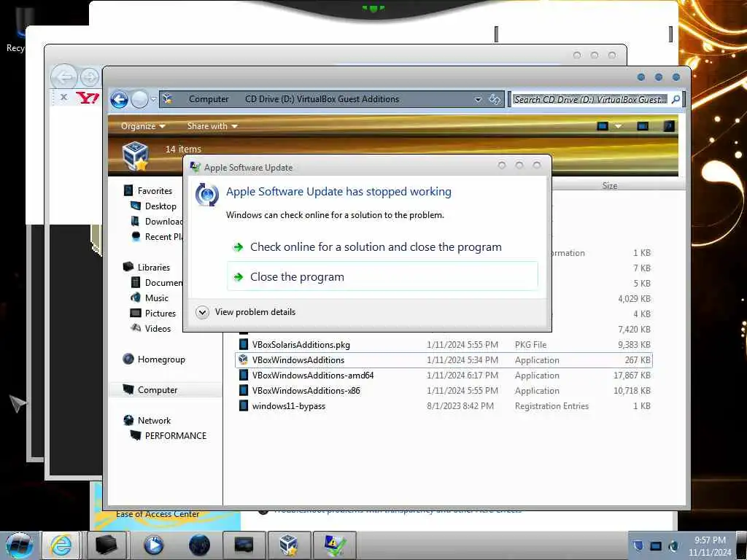Screen dimensions: 747x560
Task: Open Windows Media Player from the taskbar
Action: click(153, 545)
